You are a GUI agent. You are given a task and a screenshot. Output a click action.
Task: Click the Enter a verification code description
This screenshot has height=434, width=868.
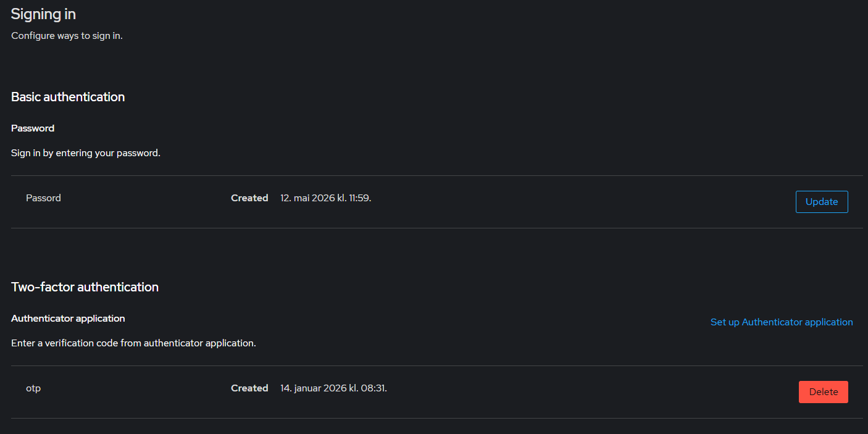[x=133, y=343]
